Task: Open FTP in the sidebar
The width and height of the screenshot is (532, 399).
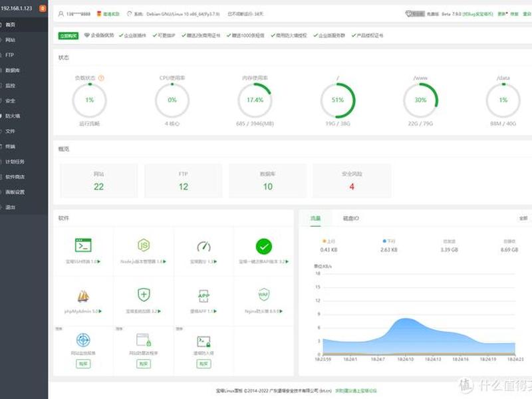Action: (x=24, y=55)
